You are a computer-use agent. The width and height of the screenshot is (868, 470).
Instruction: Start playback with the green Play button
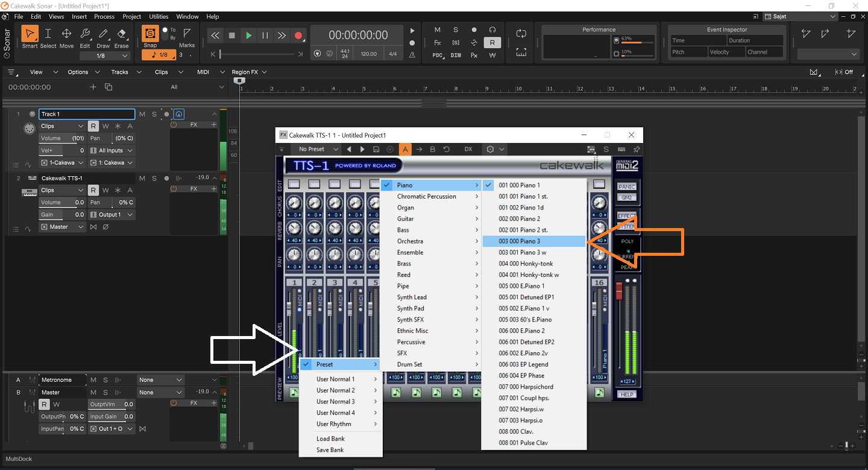(x=249, y=36)
